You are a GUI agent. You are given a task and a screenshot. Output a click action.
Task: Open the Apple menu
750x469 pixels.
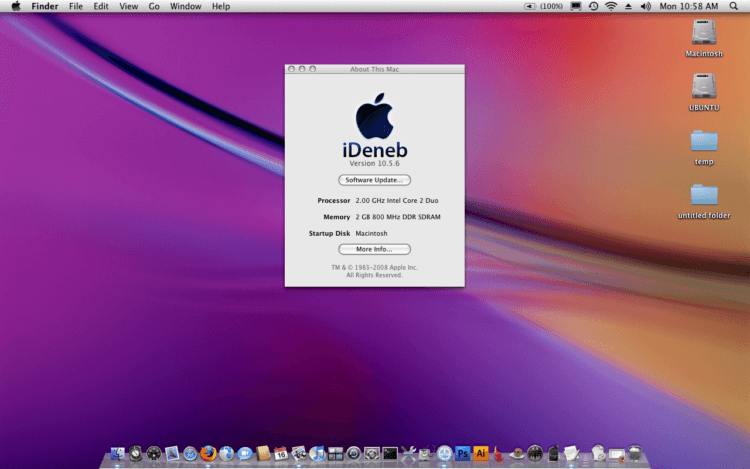coord(16,6)
